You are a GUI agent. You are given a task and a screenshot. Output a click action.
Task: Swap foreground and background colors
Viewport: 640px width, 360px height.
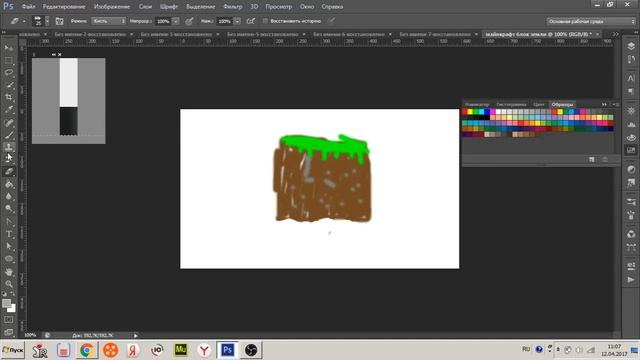[x=13, y=293]
